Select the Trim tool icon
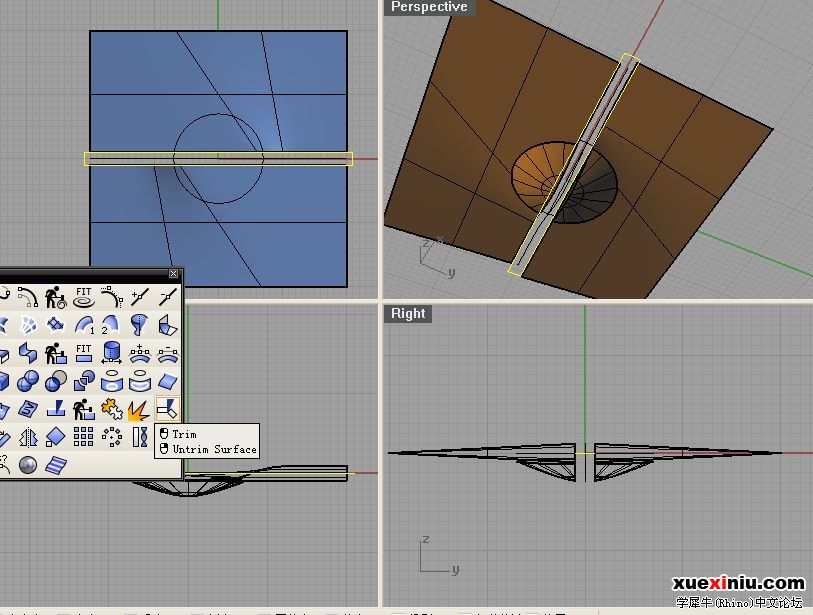Viewport: 813px width, 615px height. (167, 409)
